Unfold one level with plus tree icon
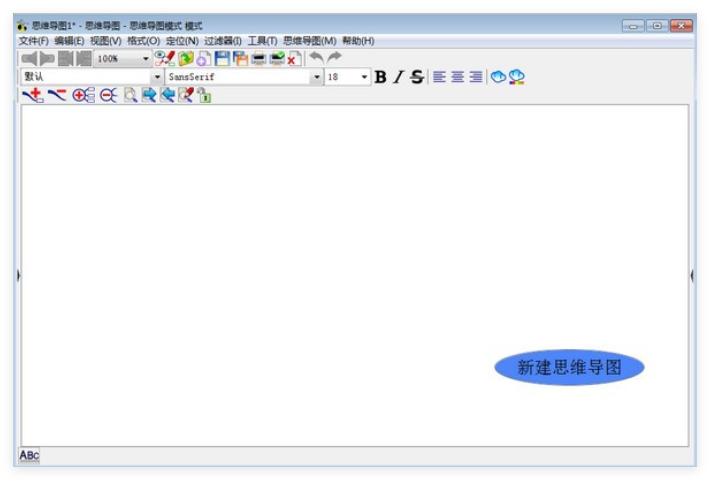Viewport: 710px width, 480px height. click(83, 96)
